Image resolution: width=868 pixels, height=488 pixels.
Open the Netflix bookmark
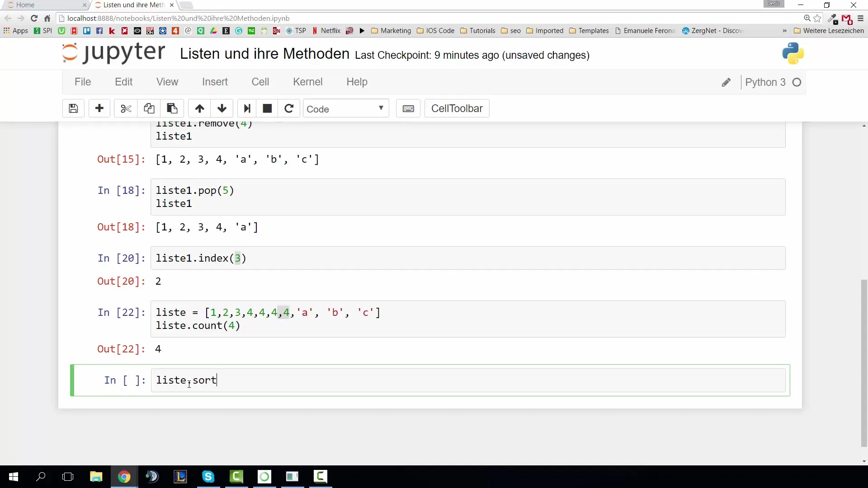tap(326, 31)
